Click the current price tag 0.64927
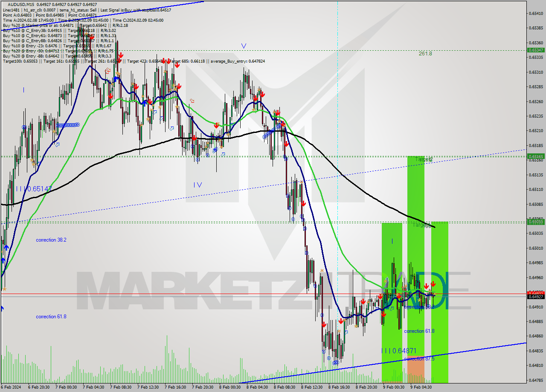The width and height of the screenshot is (546, 392). (x=536, y=297)
